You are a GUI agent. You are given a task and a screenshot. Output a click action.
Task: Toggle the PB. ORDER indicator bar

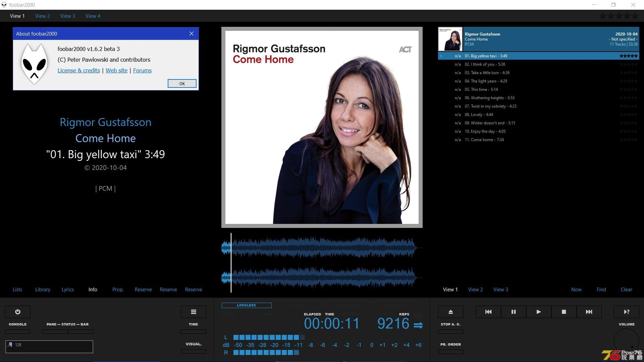click(x=451, y=352)
